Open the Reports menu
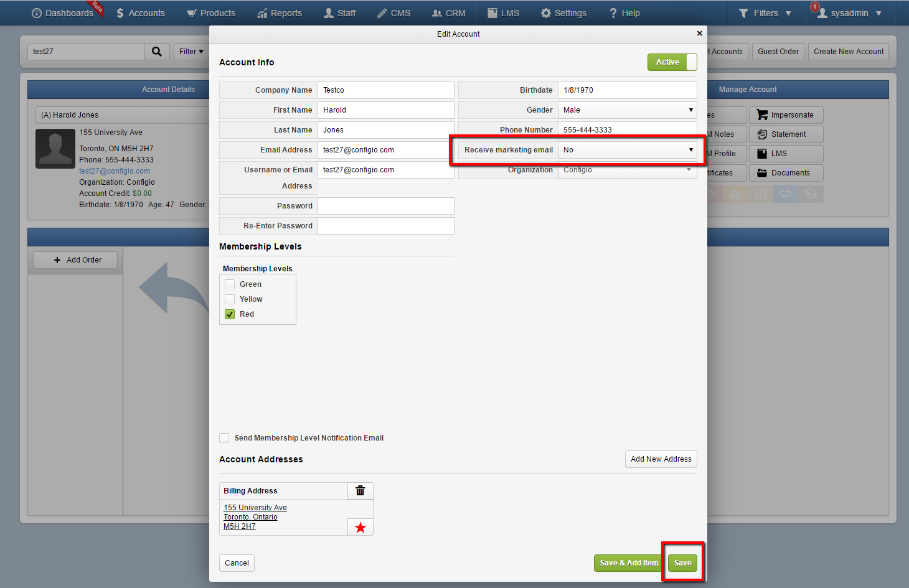 pyautogui.click(x=280, y=13)
